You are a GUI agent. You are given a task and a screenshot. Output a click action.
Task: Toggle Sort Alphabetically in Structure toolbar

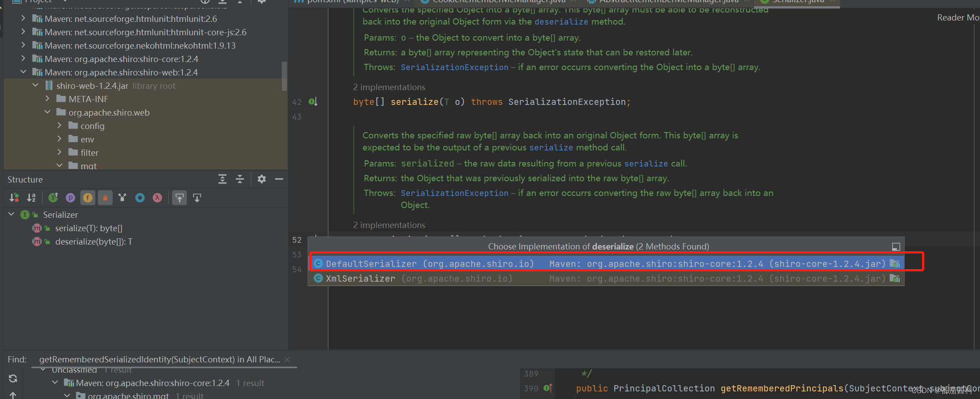(x=31, y=198)
